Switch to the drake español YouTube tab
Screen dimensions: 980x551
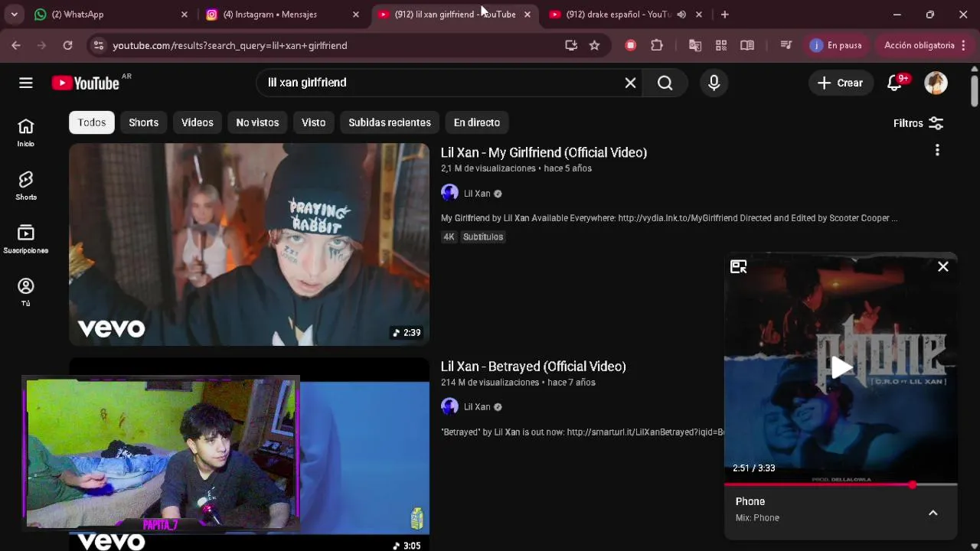624,14
